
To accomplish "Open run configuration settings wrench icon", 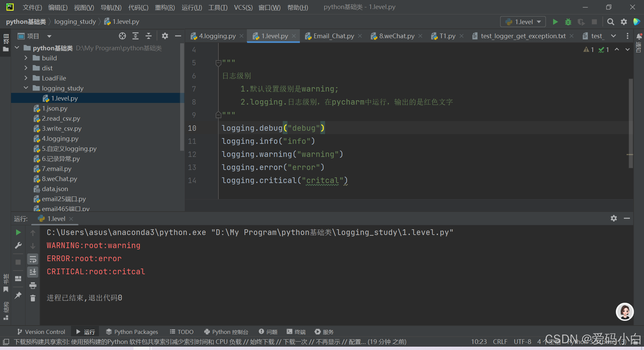I will click(x=18, y=245).
